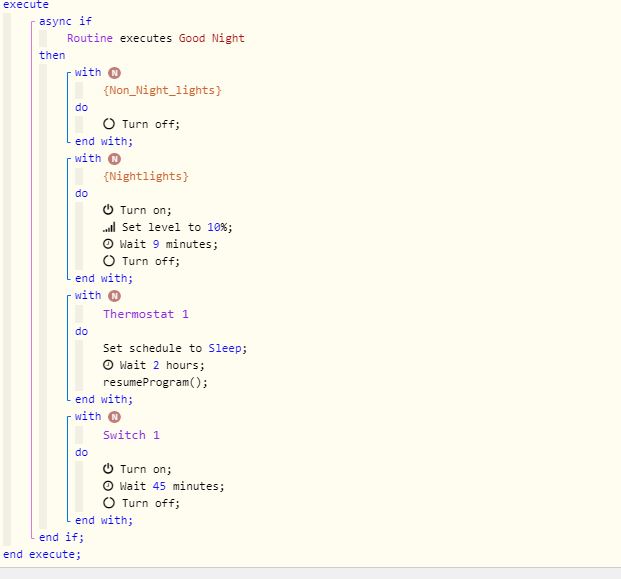Click end with after Non_Night_lights block
621x579 pixels.
(104, 141)
